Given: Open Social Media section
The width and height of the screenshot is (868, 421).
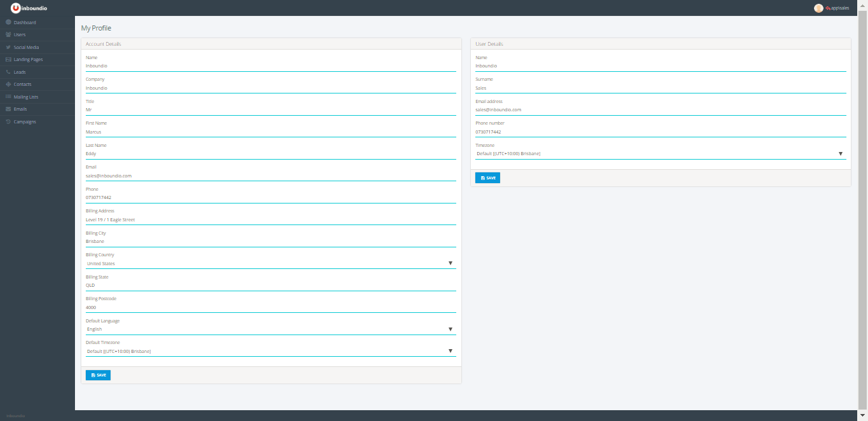Looking at the screenshot, I should coord(37,47).
